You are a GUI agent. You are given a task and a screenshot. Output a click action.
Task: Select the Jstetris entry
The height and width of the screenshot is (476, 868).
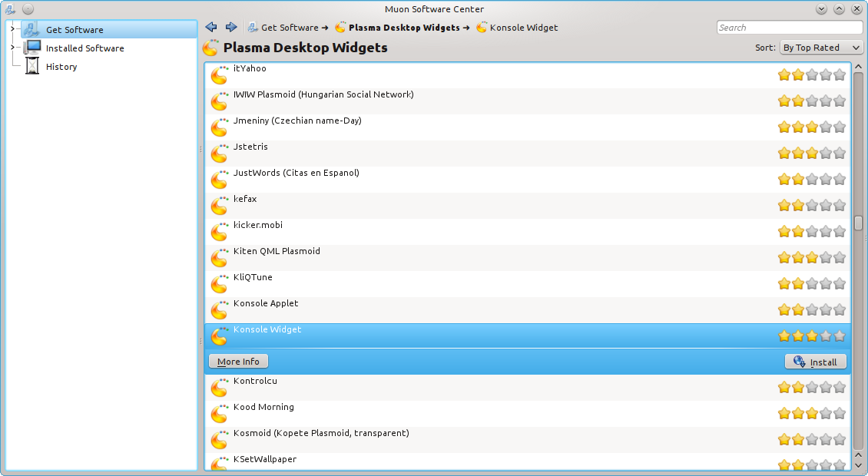(528, 153)
